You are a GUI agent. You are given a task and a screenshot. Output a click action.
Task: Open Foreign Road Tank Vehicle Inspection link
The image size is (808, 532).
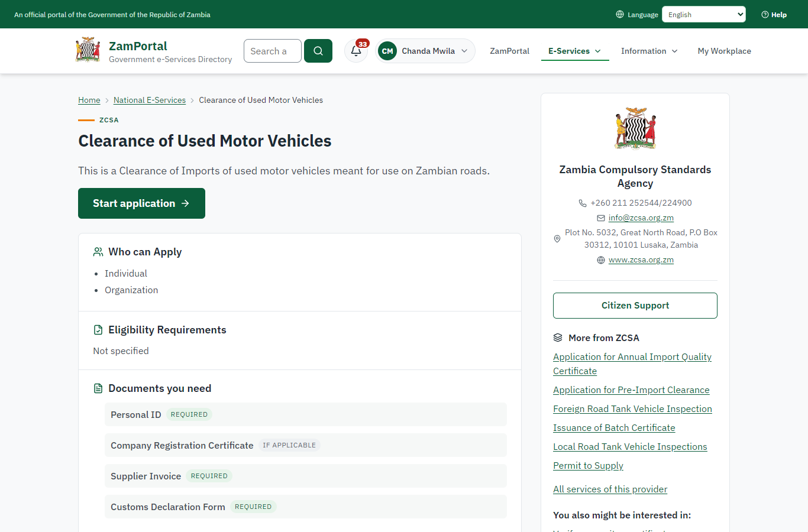(632, 409)
